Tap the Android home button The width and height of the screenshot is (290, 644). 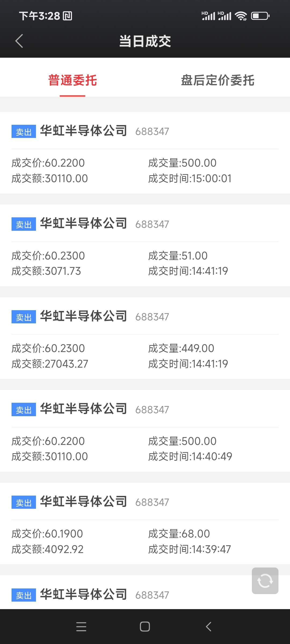pos(145,627)
